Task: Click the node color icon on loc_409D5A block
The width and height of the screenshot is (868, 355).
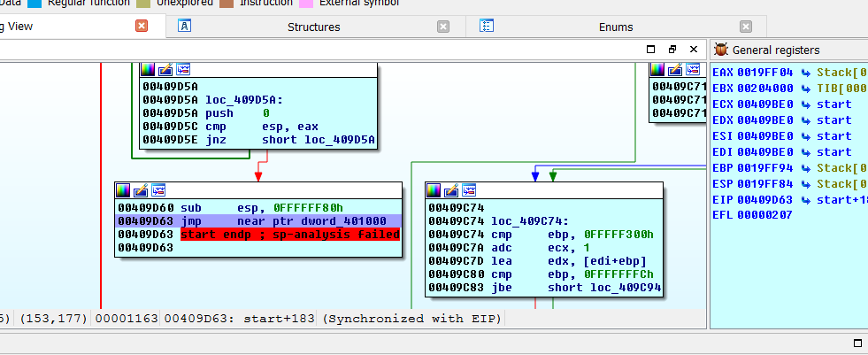Action: click(x=149, y=68)
